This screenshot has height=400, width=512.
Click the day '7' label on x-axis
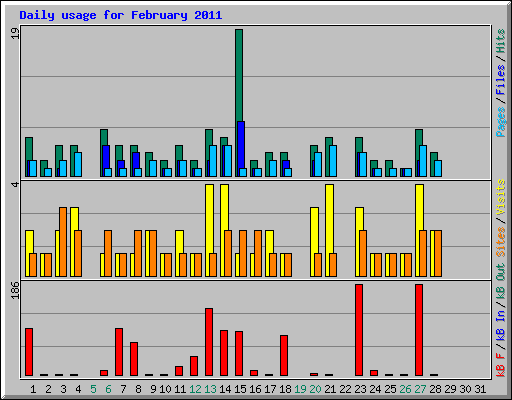tap(123, 389)
